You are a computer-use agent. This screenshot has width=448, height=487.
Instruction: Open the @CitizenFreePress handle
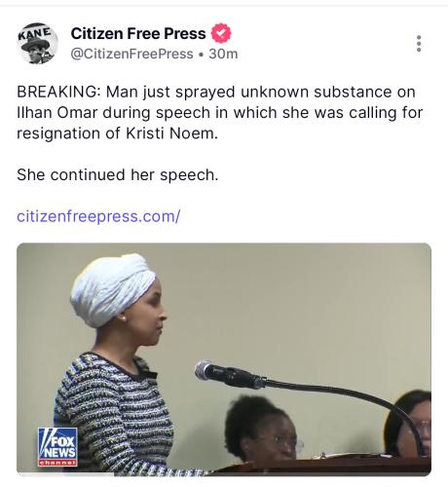point(131,54)
